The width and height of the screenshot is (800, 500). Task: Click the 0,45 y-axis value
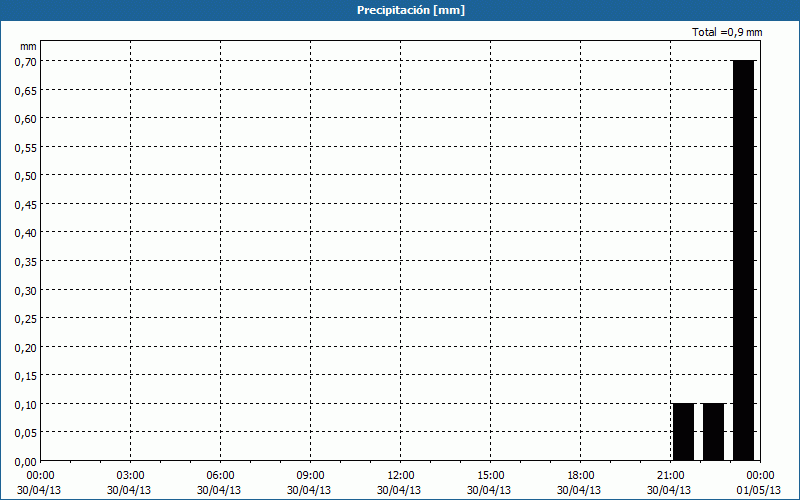(26, 205)
